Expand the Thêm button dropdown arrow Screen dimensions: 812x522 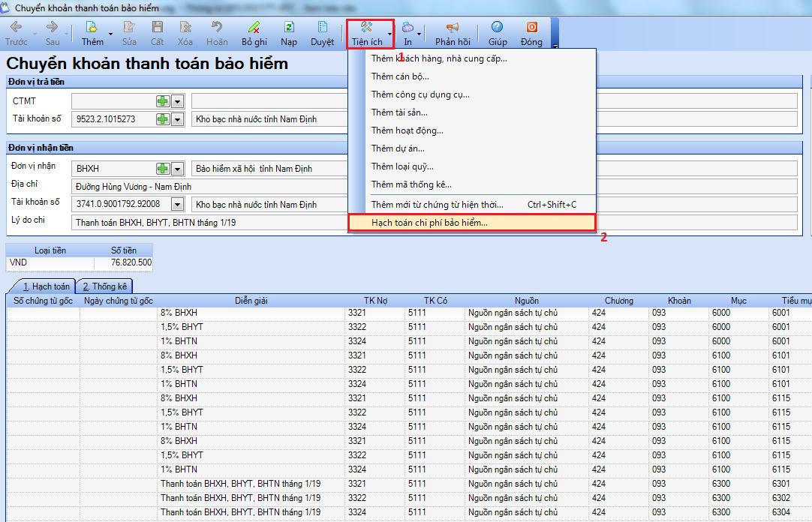[110, 34]
